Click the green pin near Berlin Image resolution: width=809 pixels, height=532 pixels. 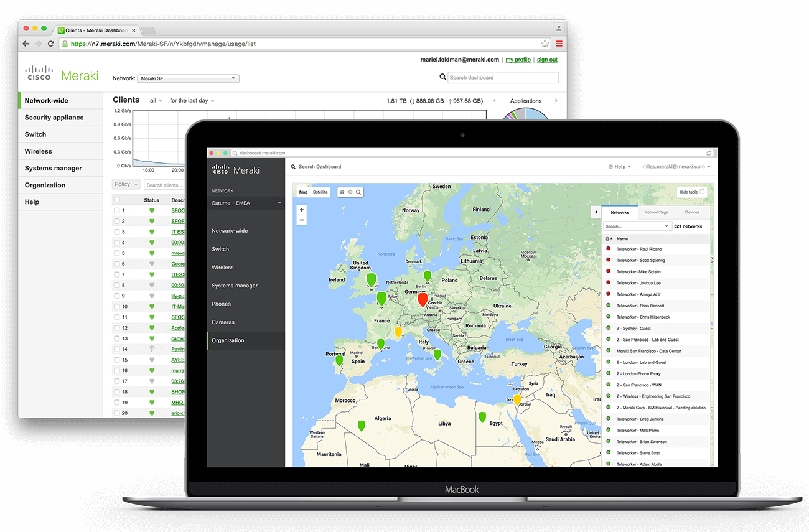(428, 276)
